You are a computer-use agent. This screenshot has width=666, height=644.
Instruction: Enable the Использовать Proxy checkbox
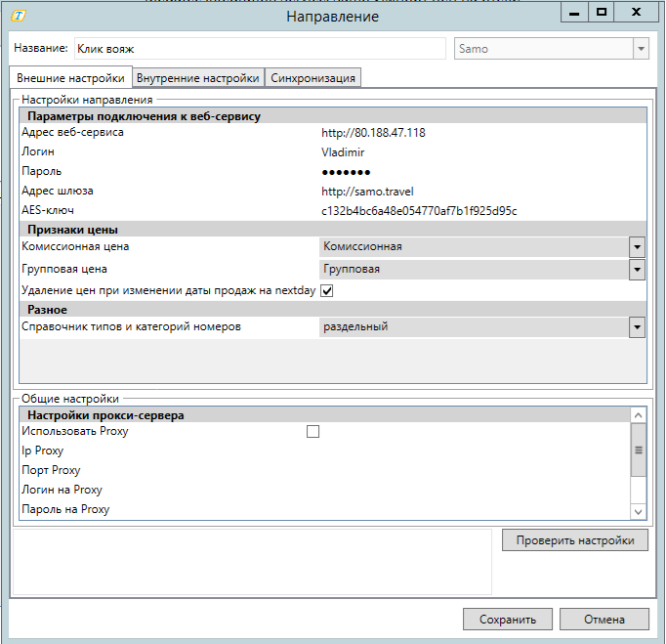[313, 431]
